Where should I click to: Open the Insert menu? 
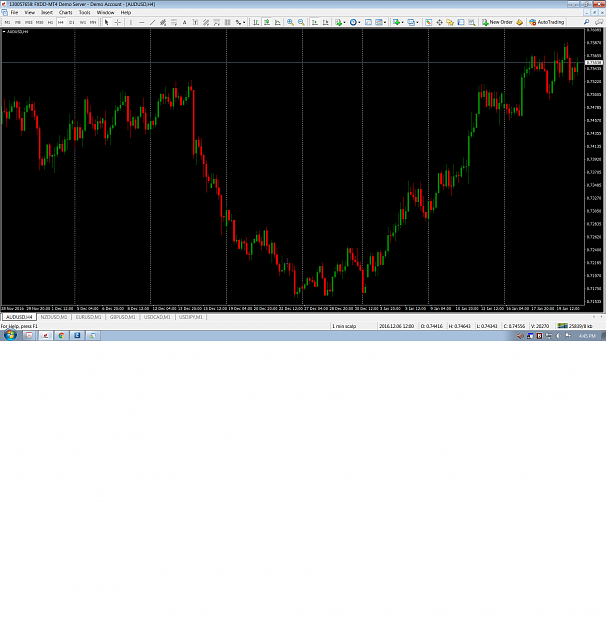[x=47, y=12]
